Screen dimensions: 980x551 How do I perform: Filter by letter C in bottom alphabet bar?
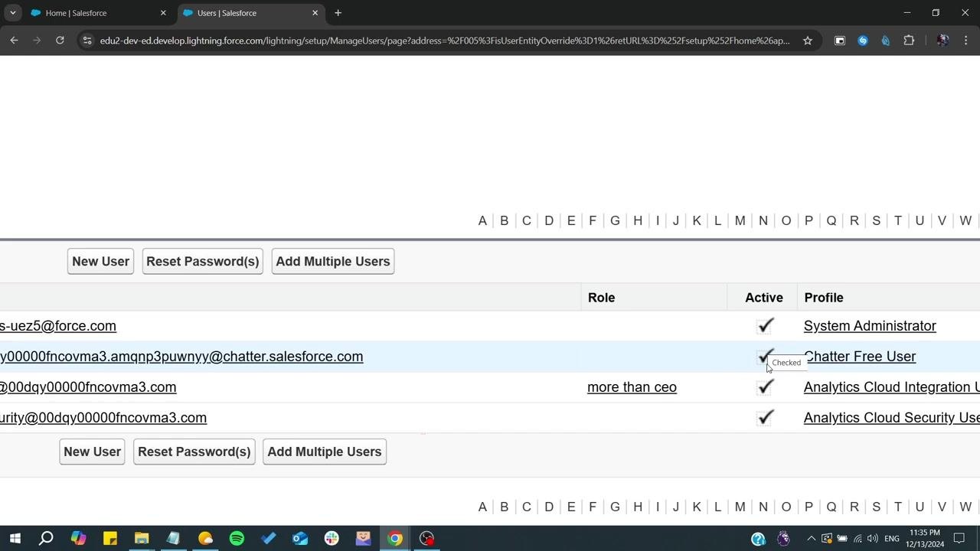click(x=526, y=507)
